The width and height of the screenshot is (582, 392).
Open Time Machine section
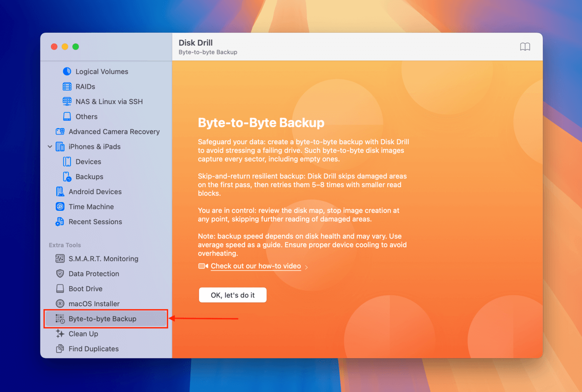pyautogui.click(x=91, y=207)
